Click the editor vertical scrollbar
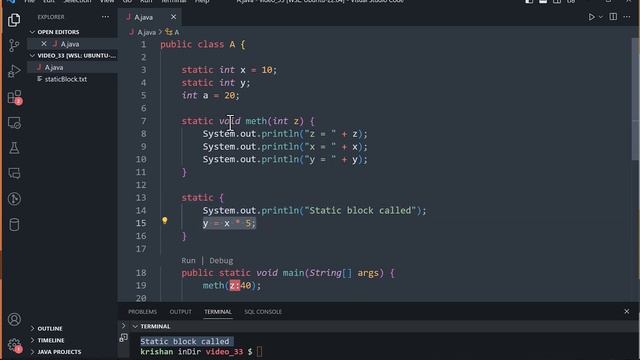Screen dimensions: 640x360 pos(636,98)
